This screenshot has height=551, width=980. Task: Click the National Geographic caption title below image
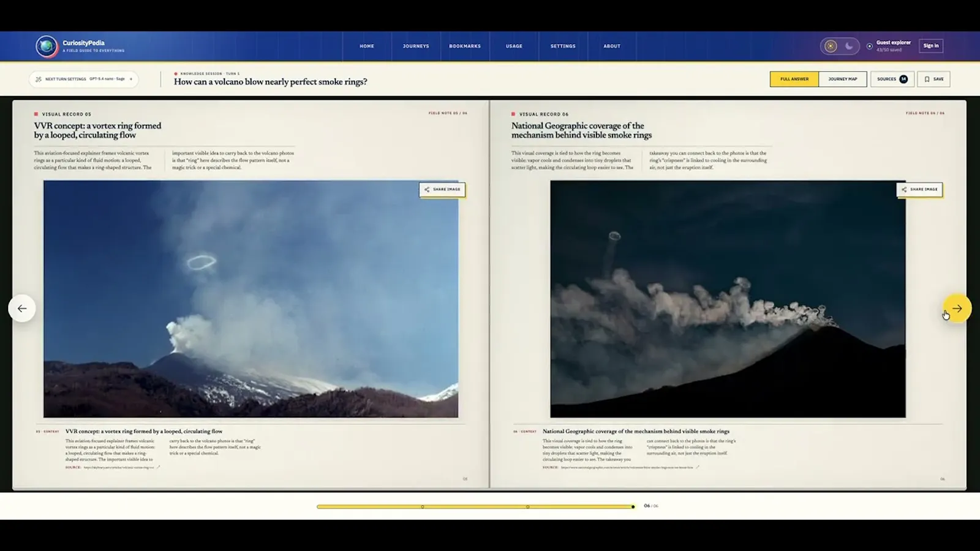click(636, 432)
